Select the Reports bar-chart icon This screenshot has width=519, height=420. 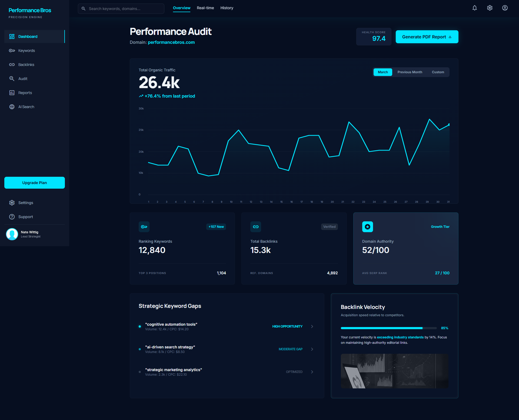coord(12,93)
